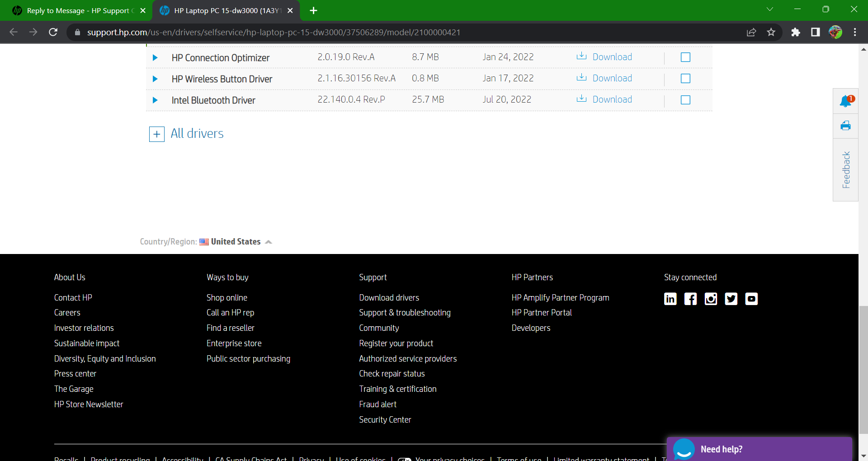868x461 pixels.
Task: Open the Need help chat bubble
Action: [x=685, y=449]
